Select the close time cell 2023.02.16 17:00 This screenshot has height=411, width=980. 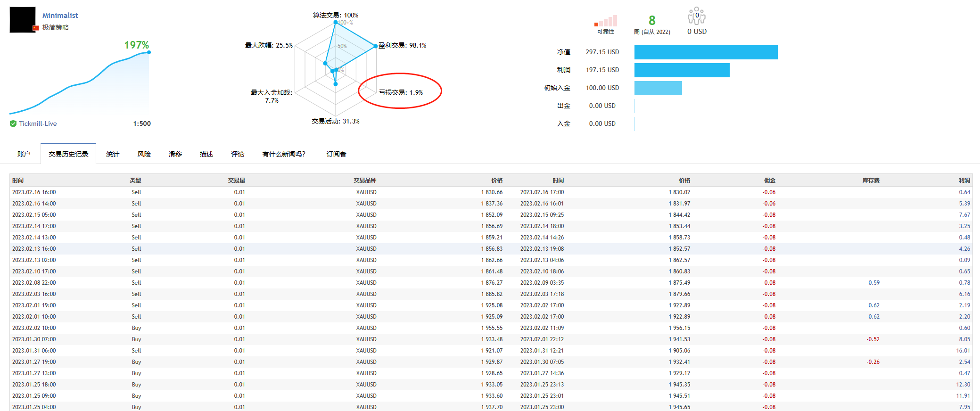pyautogui.click(x=542, y=192)
